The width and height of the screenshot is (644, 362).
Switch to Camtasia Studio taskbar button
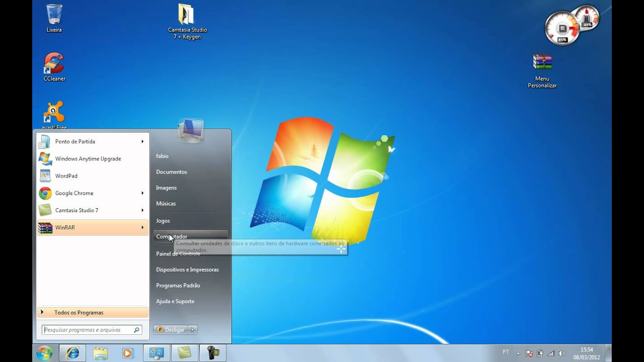pyautogui.click(x=185, y=353)
